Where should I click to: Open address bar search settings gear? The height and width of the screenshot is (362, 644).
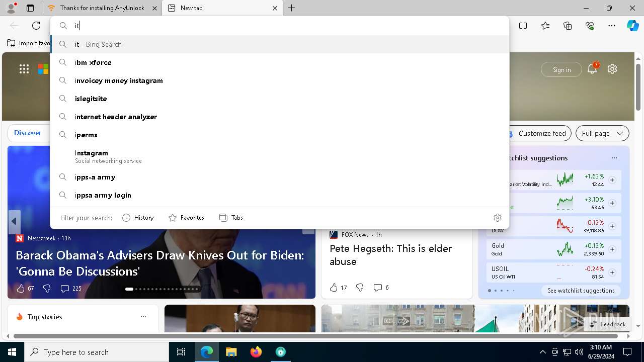498,218
